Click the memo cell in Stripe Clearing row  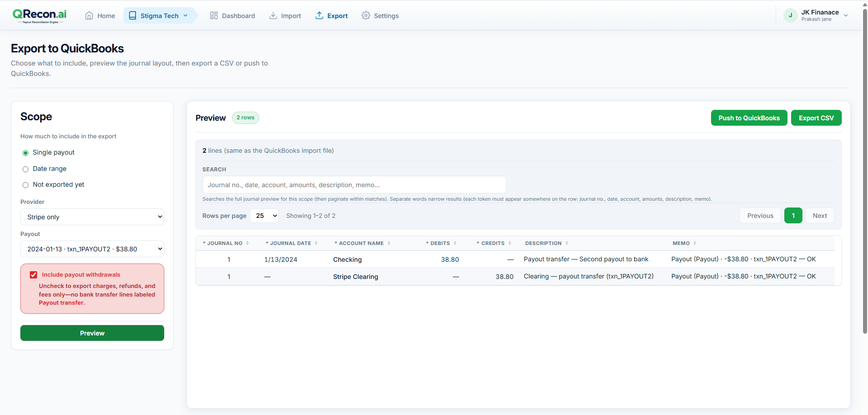pyautogui.click(x=744, y=276)
